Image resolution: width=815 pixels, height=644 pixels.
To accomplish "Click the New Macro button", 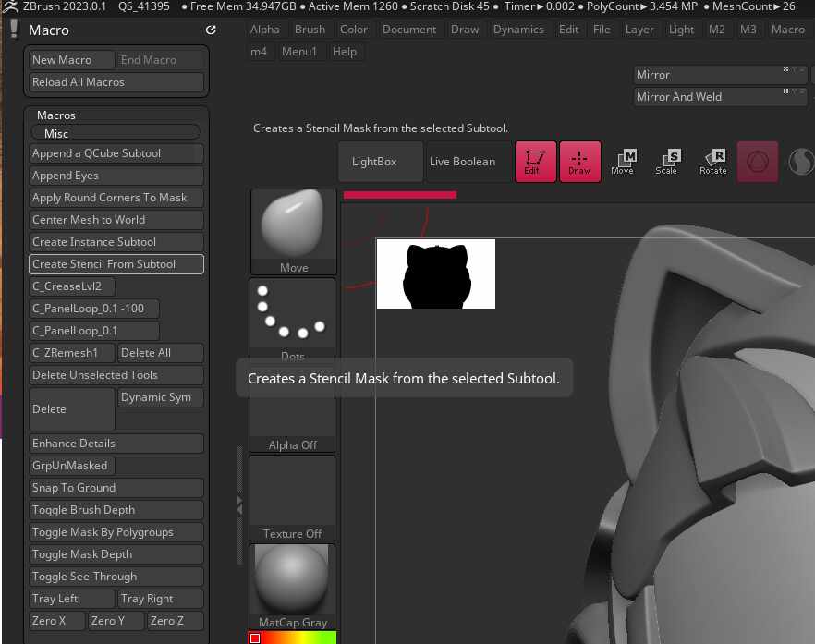I will 72,60.
